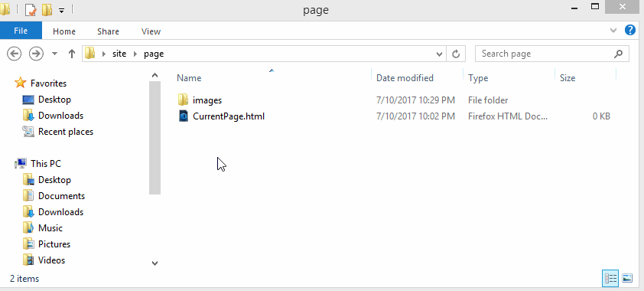Click the Properties icon in quick access toolbar

coord(31,9)
